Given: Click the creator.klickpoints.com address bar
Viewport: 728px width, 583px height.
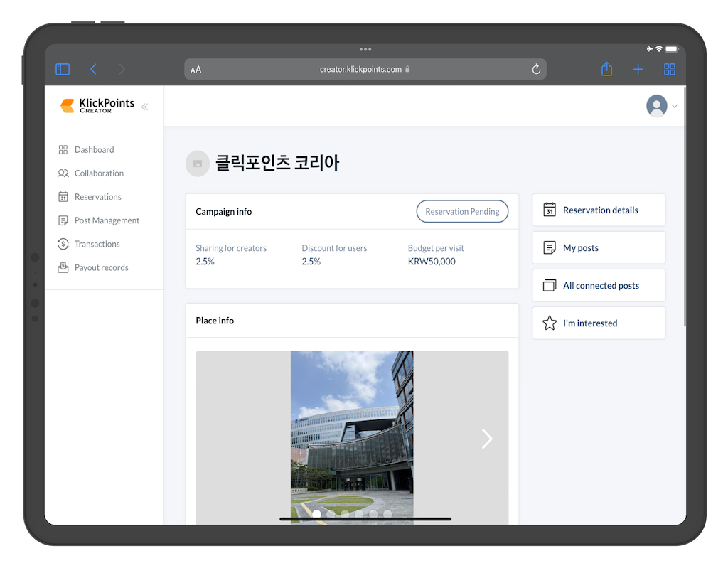Looking at the screenshot, I should click(365, 69).
